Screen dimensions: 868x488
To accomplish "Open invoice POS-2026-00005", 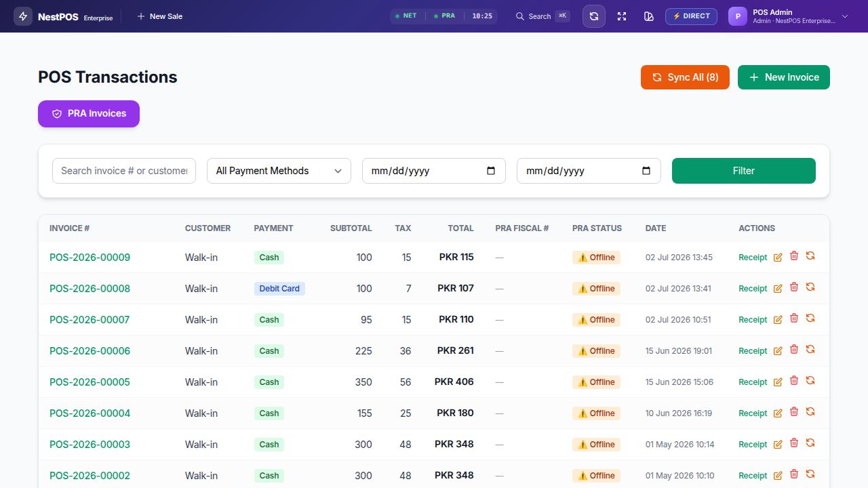I will pyautogui.click(x=90, y=382).
